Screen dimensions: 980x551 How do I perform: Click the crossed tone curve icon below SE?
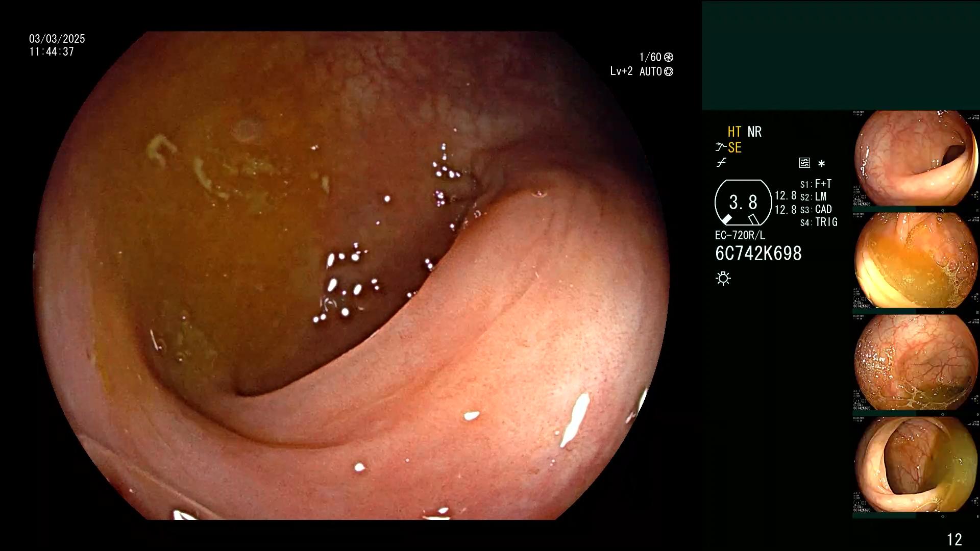721,163
